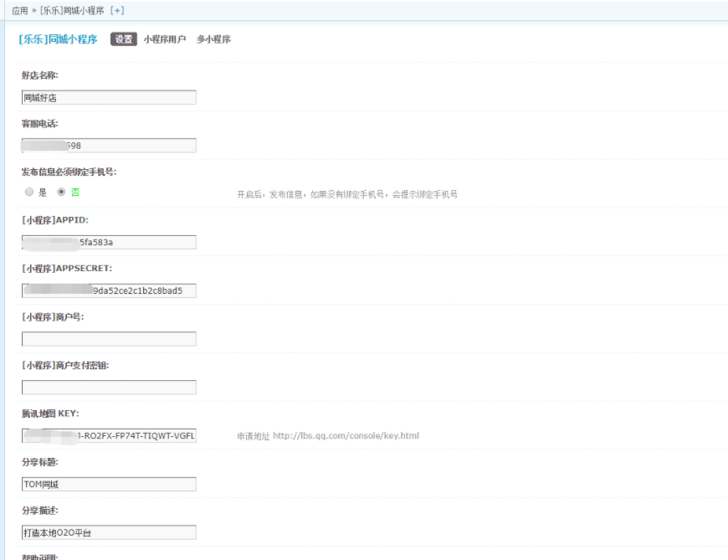Click the [小程序]APPSECRET input field

[109, 290]
